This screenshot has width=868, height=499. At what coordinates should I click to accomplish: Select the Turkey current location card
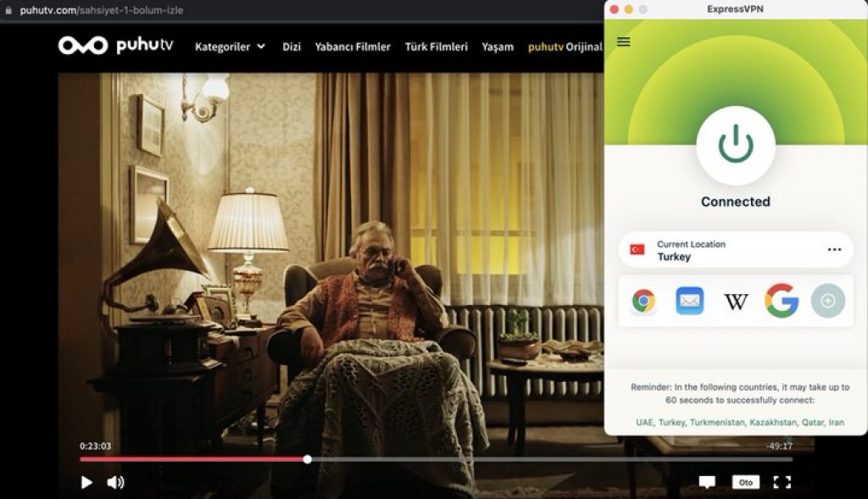point(735,250)
